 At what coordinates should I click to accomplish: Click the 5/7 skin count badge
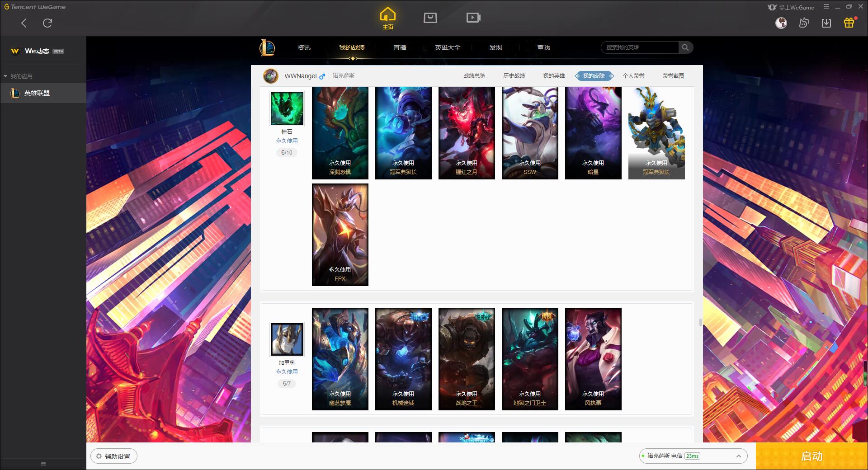pyautogui.click(x=287, y=384)
